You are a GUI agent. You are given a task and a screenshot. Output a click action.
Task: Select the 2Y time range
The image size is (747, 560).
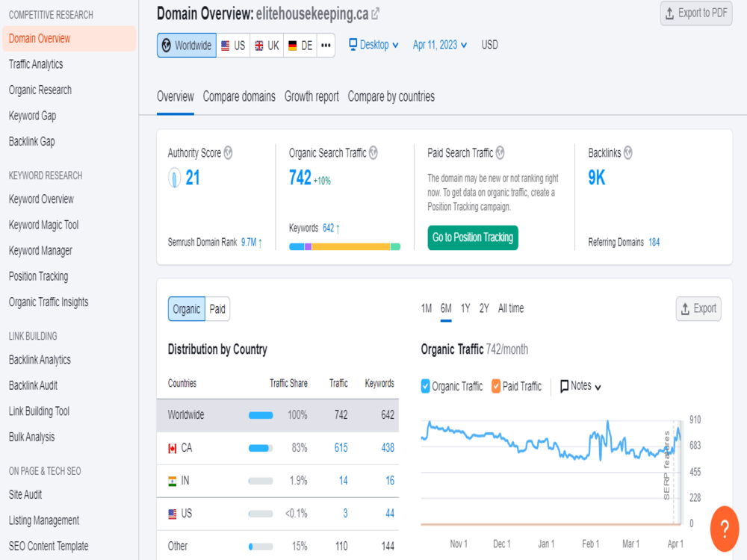(484, 308)
